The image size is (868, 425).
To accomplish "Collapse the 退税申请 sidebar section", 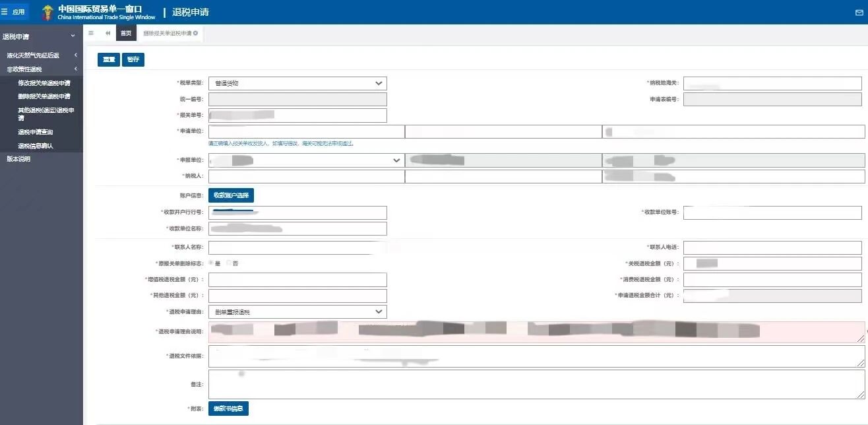I will pos(73,36).
